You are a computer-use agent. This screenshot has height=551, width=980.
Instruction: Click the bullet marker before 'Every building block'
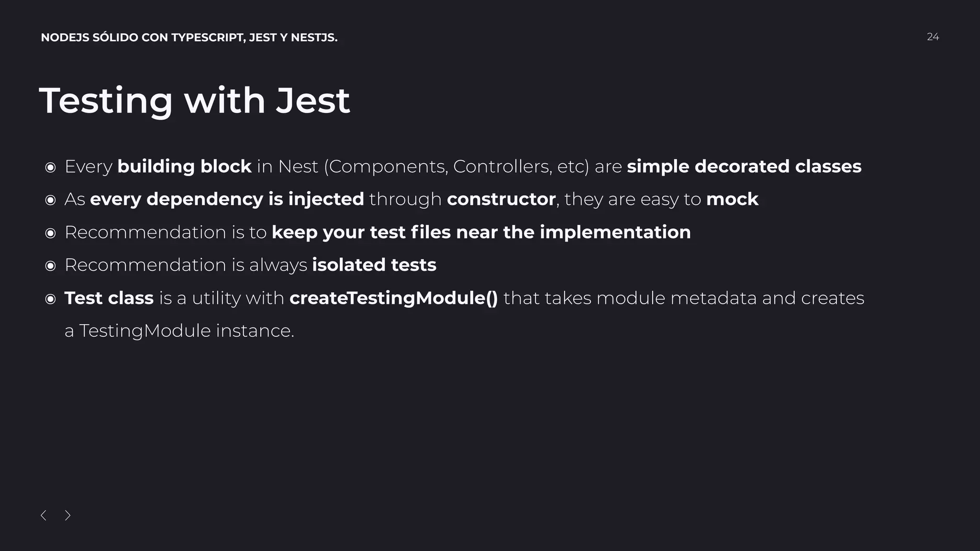50,167
